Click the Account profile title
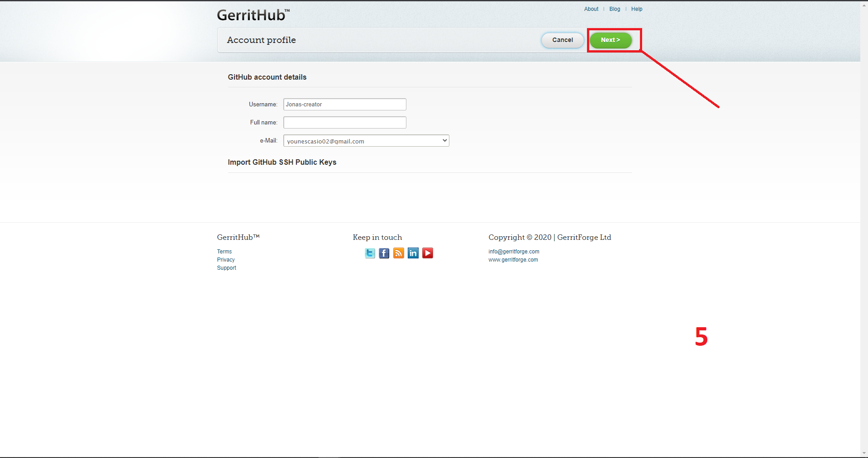 click(x=261, y=40)
